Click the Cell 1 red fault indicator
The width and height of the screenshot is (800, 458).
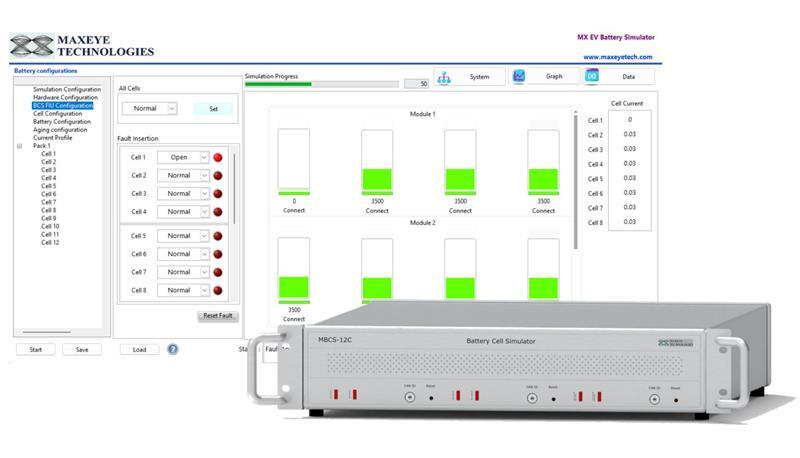click(218, 158)
